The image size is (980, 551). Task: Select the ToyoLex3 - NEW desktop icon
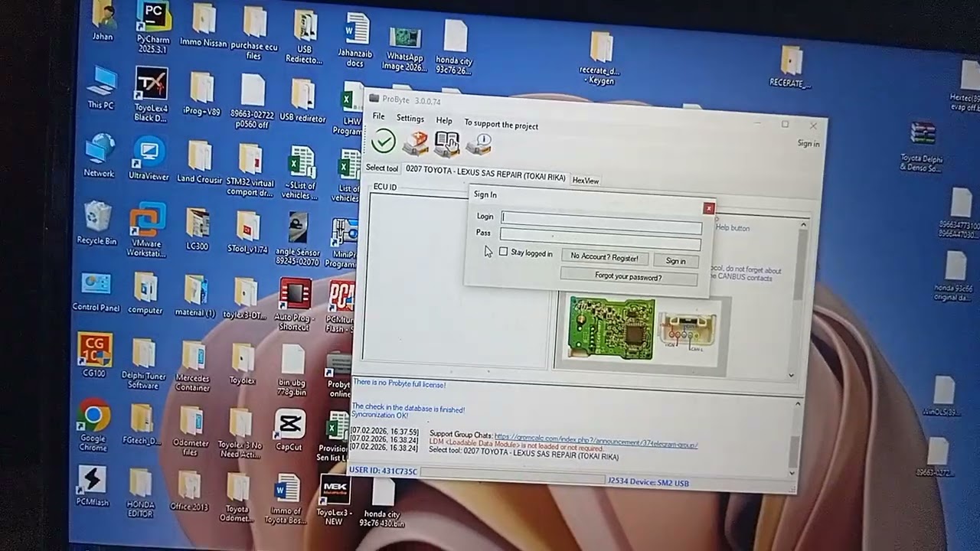335,500
